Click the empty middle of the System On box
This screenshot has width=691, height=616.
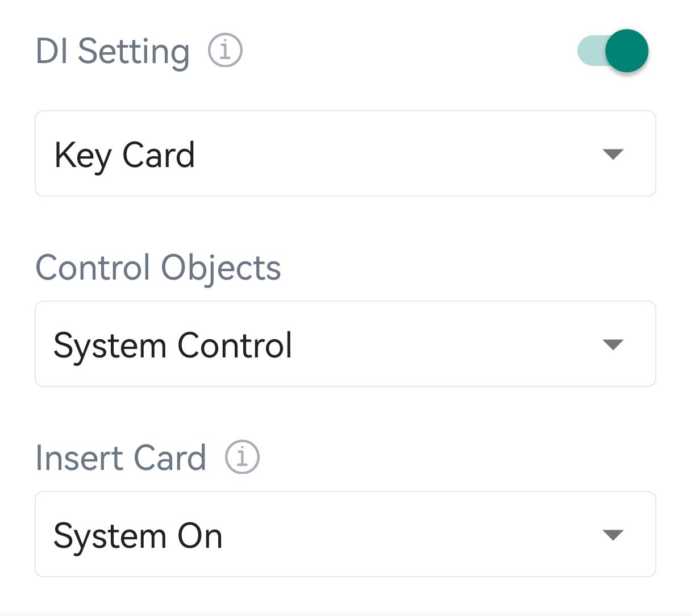click(409, 534)
